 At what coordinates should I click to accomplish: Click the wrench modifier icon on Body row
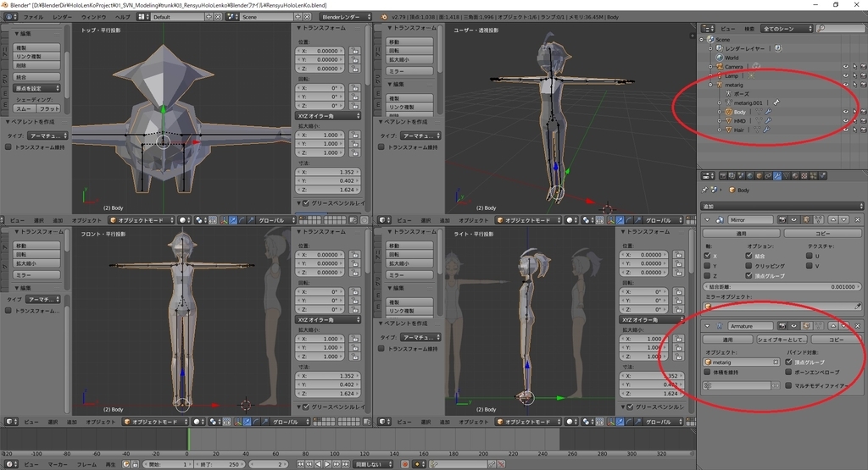click(768, 112)
